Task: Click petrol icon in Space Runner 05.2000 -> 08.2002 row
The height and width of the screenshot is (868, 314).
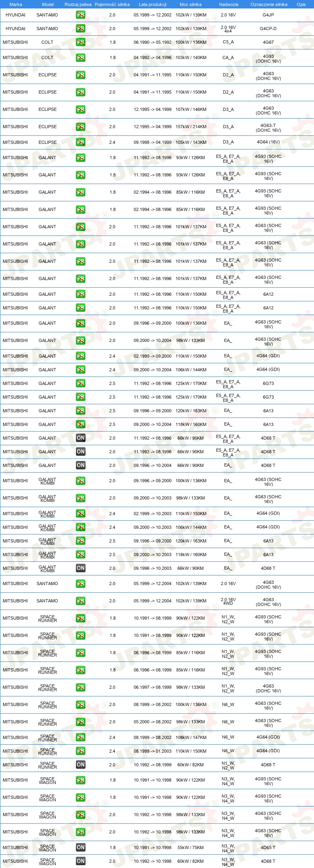Action: pos(80,722)
